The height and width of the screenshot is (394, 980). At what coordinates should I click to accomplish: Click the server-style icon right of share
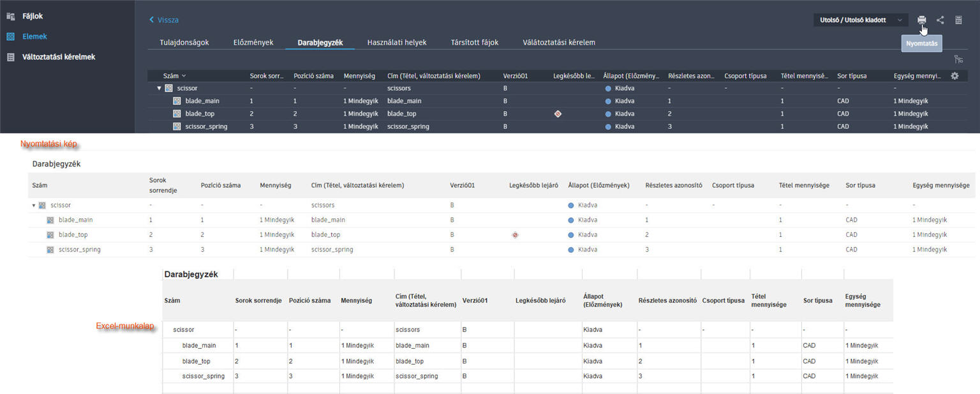coord(958,20)
